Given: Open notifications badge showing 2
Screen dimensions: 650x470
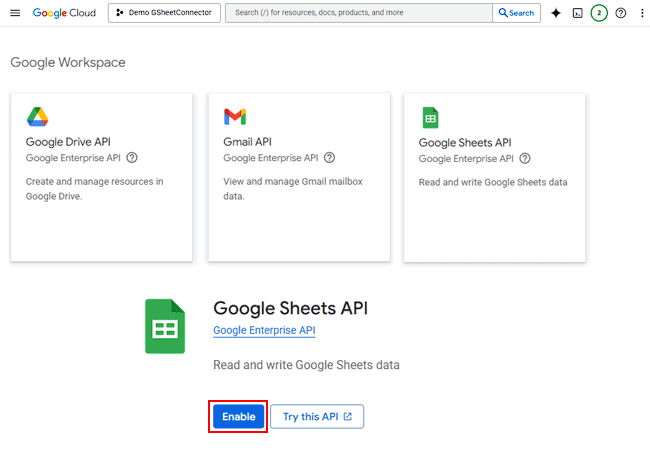Looking at the screenshot, I should [x=599, y=13].
